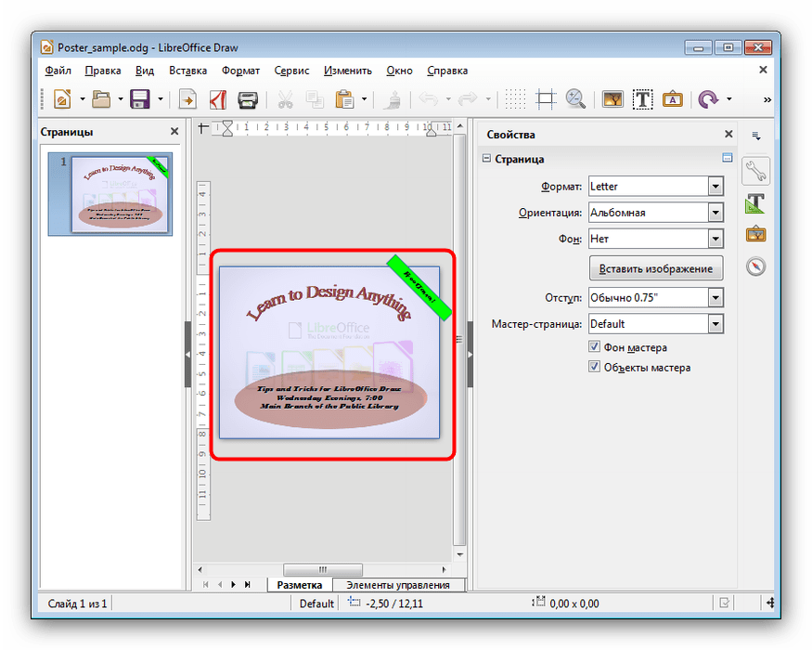Open the Navigator compass icon in sidebar
The width and height of the screenshot is (812, 650).
[756, 266]
